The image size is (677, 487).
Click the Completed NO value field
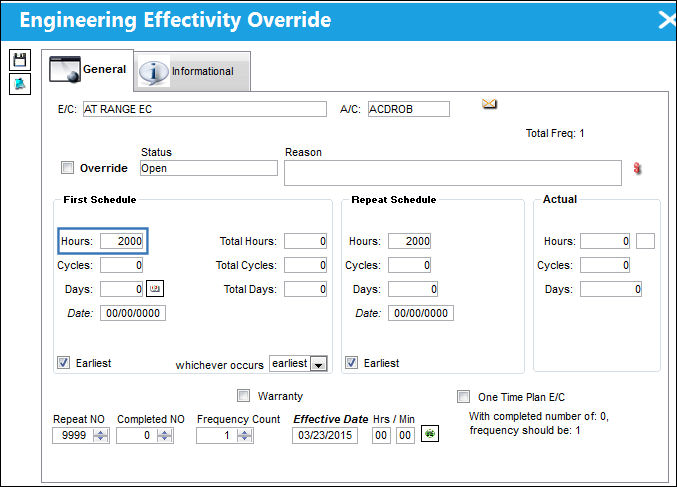pos(136,435)
